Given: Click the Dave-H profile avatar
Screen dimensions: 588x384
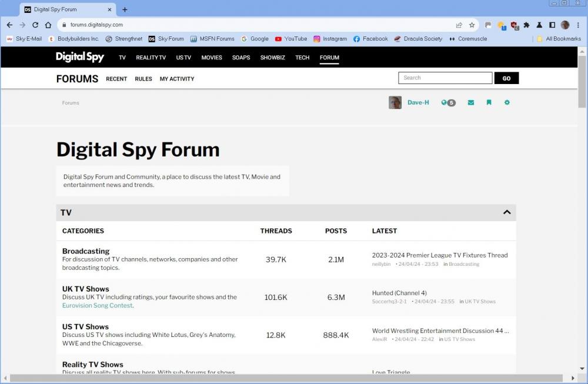Looking at the screenshot, I should point(395,102).
